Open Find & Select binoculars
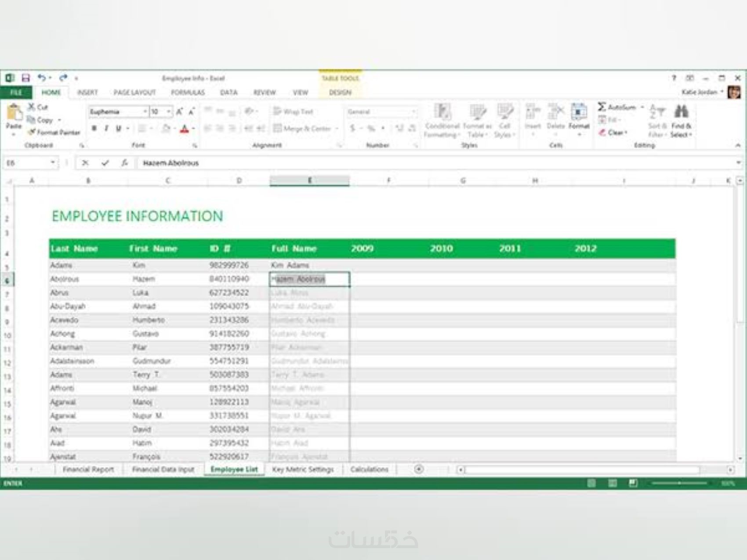 point(681,121)
